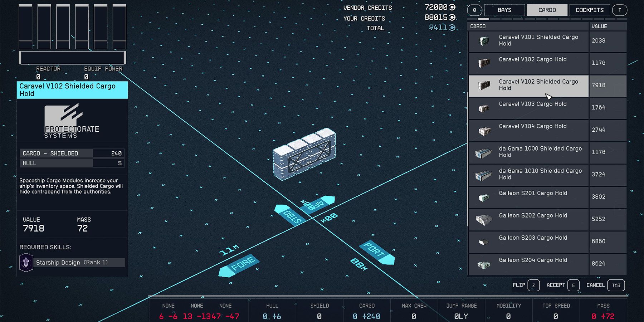Click the shielded cargo module in the viewport

pyautogui.click(x=304, y=154)
